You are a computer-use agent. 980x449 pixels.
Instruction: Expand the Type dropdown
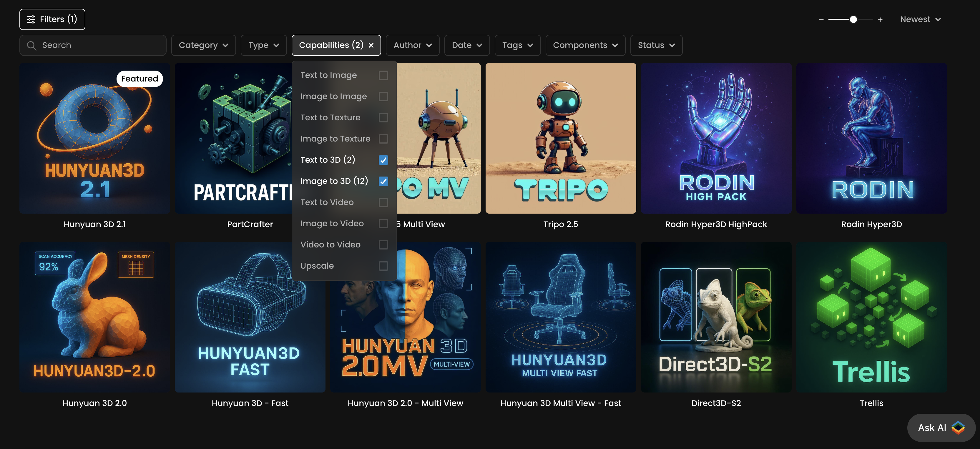pos(264,45)
